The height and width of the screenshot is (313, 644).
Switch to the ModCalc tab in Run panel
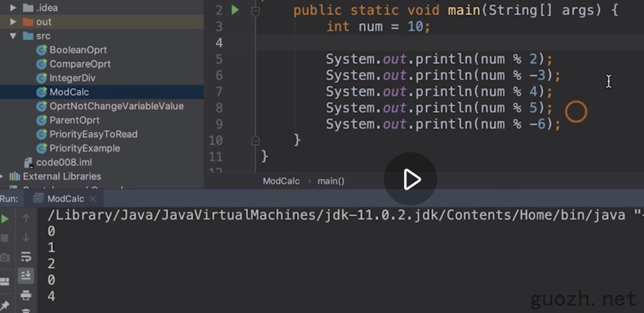point(66,199)
